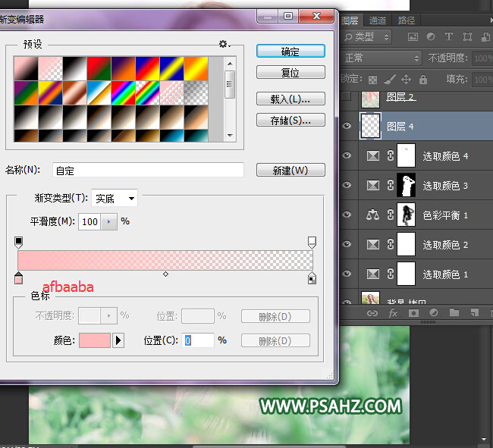Show the hidden 图层 2 layer
493x448 pixels.
pyautogui.click(x=347, y=97)
